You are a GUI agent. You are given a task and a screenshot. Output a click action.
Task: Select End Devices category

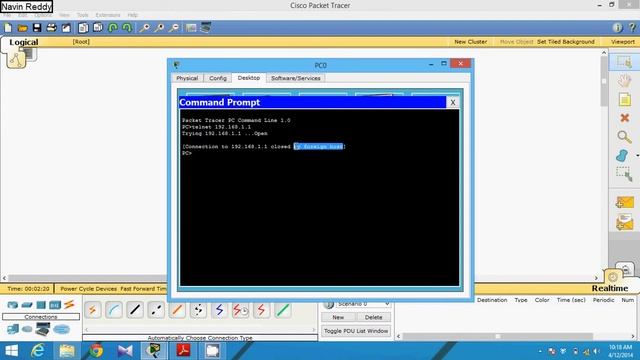pyautogui.click(x=13, y=329)
